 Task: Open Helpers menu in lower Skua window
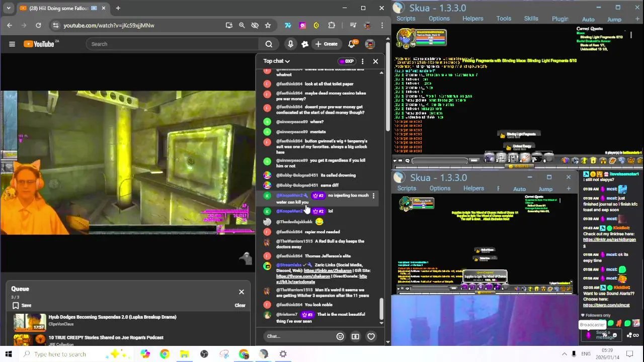point(473,189)
